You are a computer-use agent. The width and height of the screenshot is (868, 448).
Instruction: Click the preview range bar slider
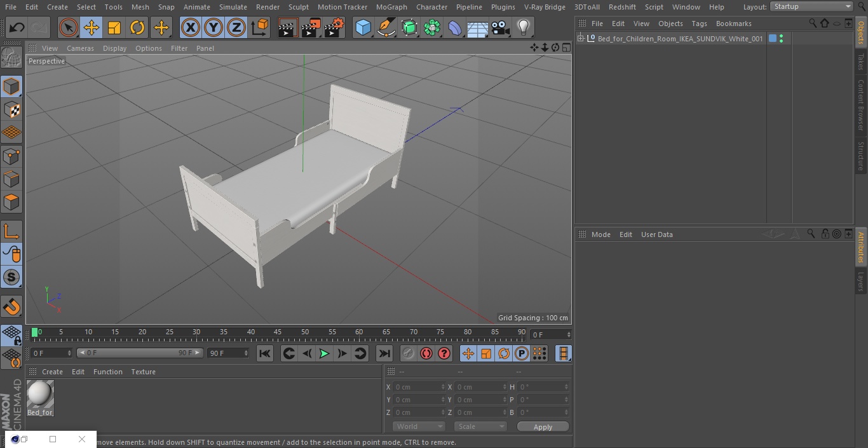tap(140, 353)
